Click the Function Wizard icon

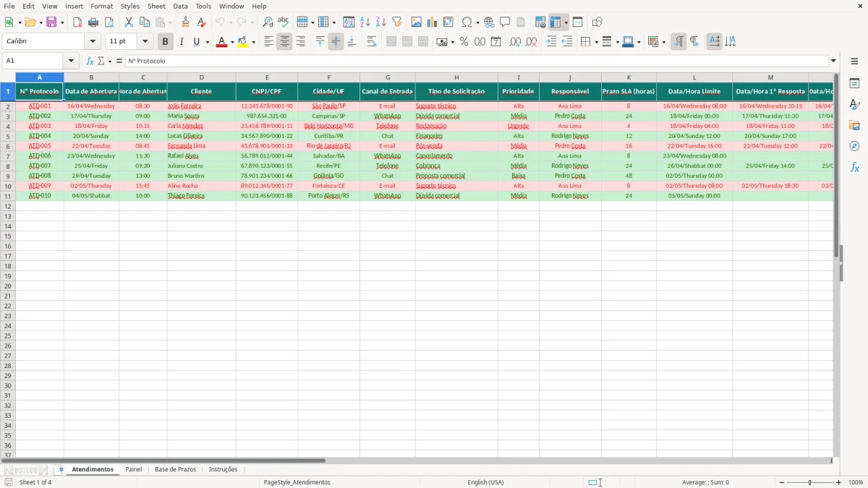coord(90,61)
